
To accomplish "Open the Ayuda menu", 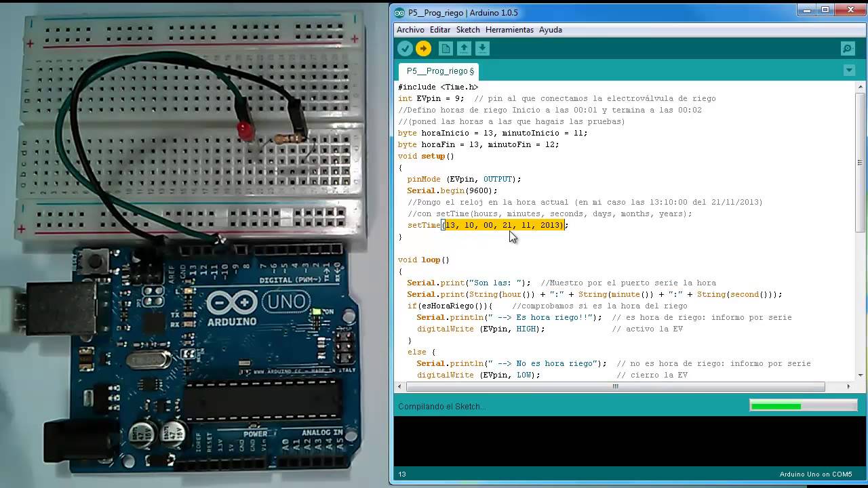I will [x=551, y=30].
